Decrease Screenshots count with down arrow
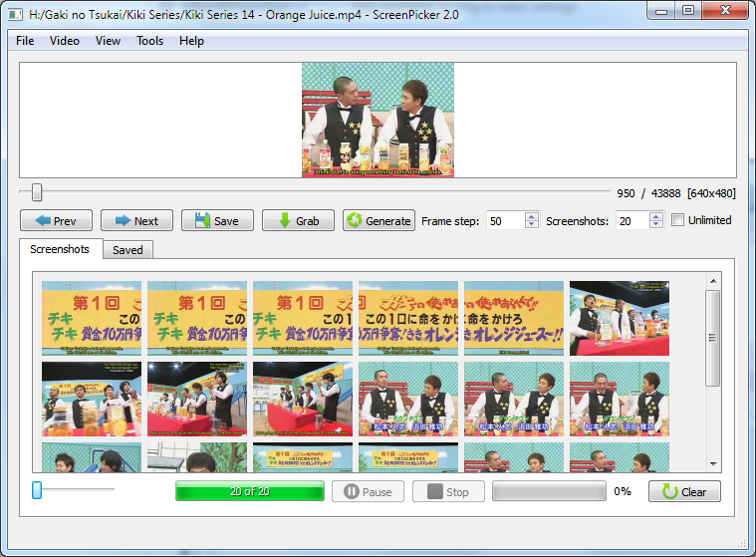 655,225
